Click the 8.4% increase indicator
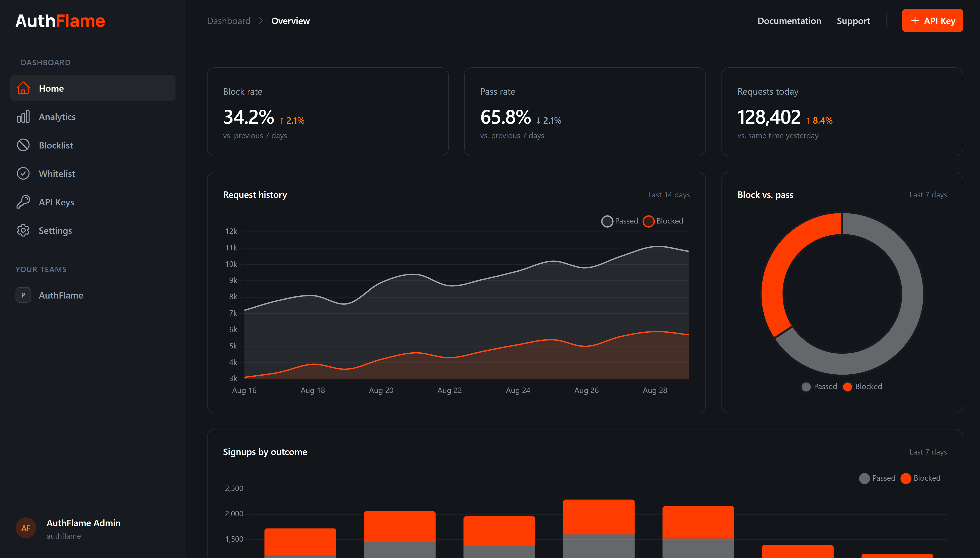This screenshot has width=980, height=558. coord(819,120)
